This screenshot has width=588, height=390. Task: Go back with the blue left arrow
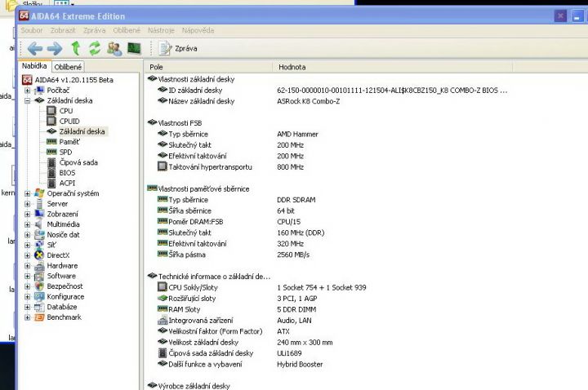pos(35,48)
